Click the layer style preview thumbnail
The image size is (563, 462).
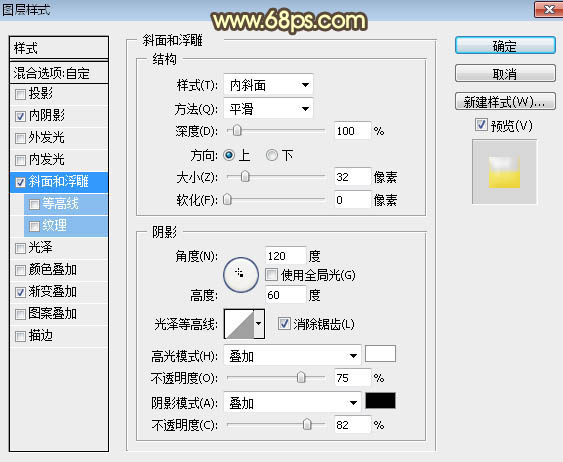click(504, 172)
